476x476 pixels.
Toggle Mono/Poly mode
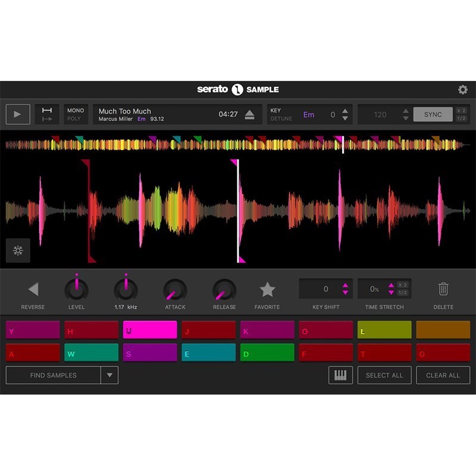click(x=76, y=114)
